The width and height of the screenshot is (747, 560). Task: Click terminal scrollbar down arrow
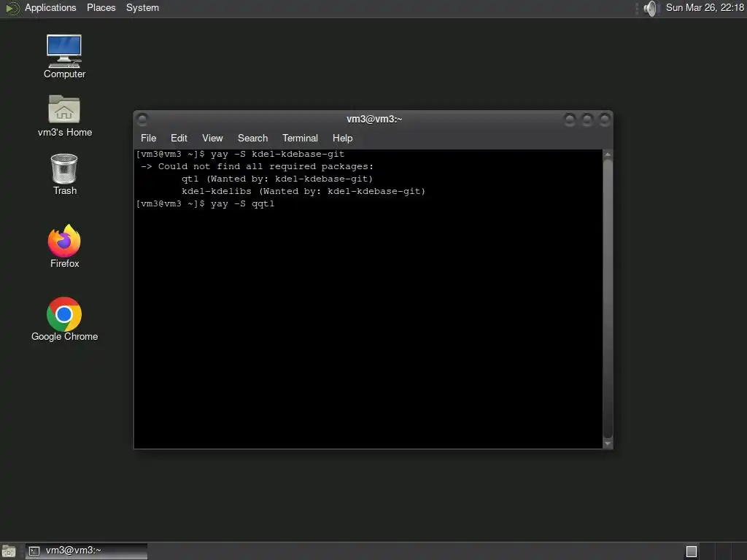click(608, 443)
